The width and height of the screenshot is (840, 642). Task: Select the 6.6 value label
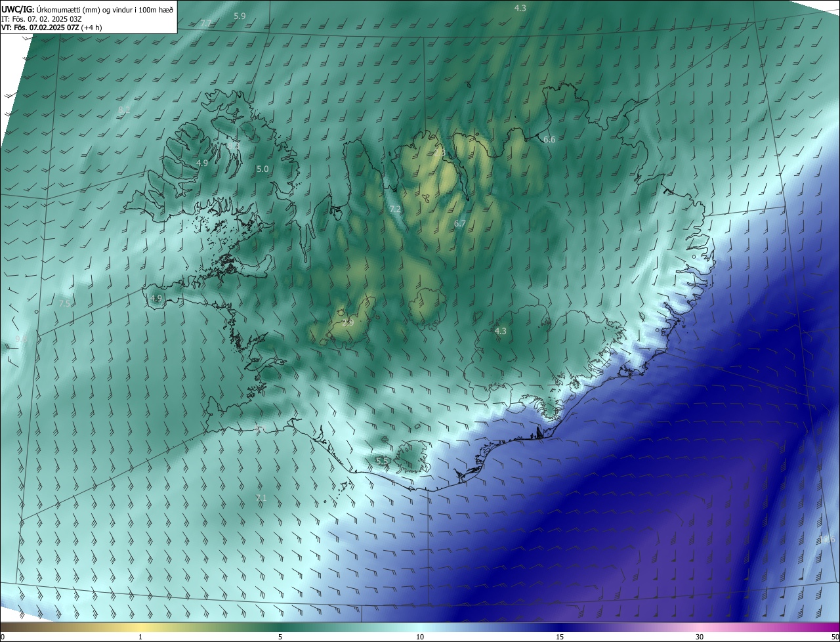tap(549, 140)
